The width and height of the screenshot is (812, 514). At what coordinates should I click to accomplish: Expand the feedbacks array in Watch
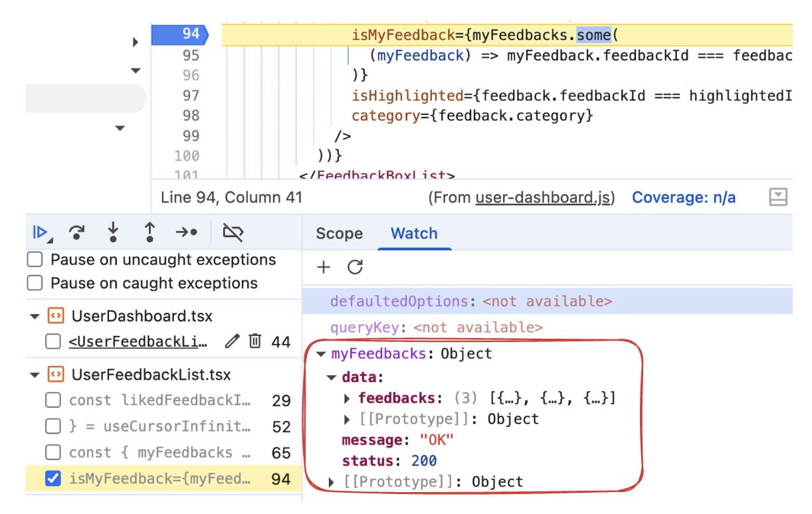coord(347,399)
